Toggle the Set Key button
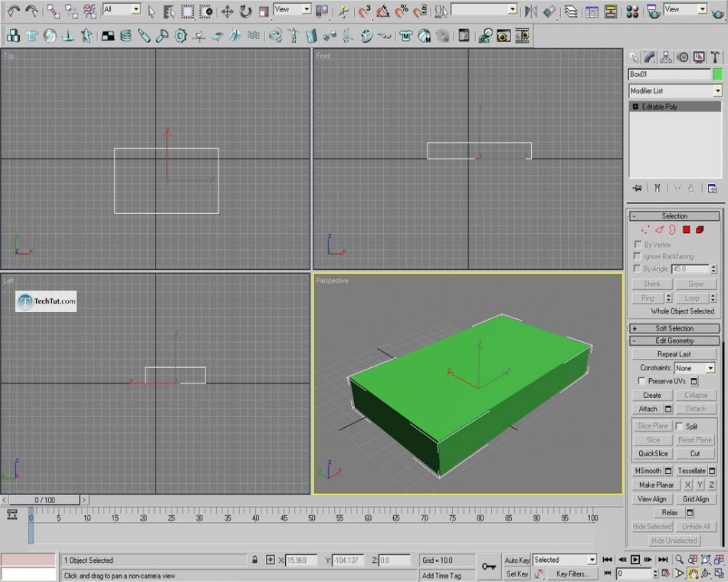The image size is (728, 582). click(516, 574)
